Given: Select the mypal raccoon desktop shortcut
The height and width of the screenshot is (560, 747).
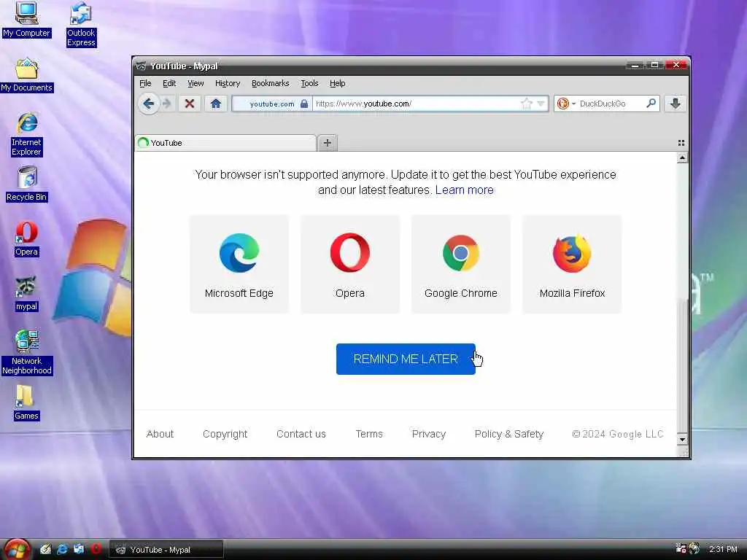Looking at the screenshot, I should pos(26,294).
